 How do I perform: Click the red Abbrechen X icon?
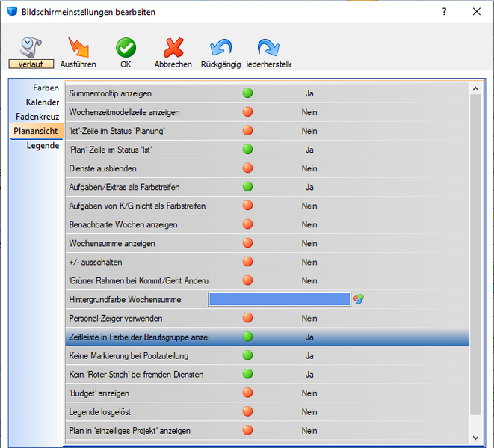tap(173, 48)
